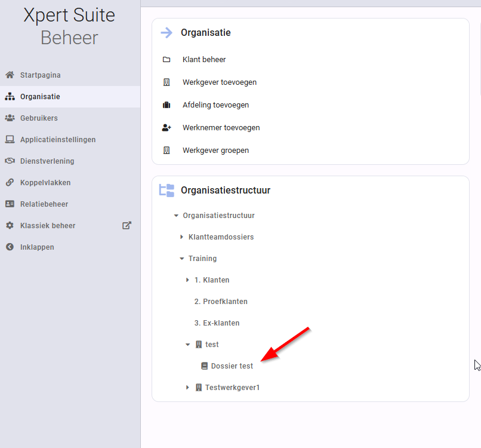
Task: Expand the Testwerkgever1 node arrow
Action: [187, 388]
